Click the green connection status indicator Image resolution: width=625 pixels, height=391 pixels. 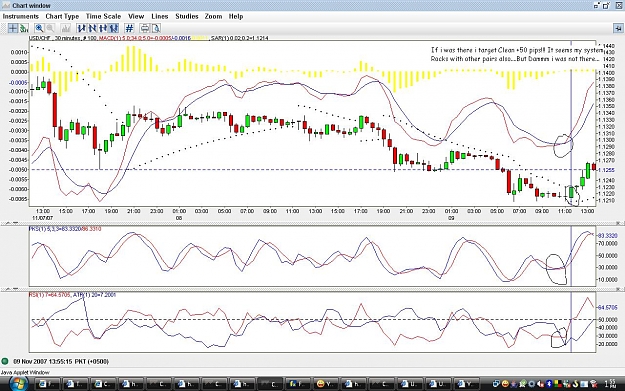5,362
